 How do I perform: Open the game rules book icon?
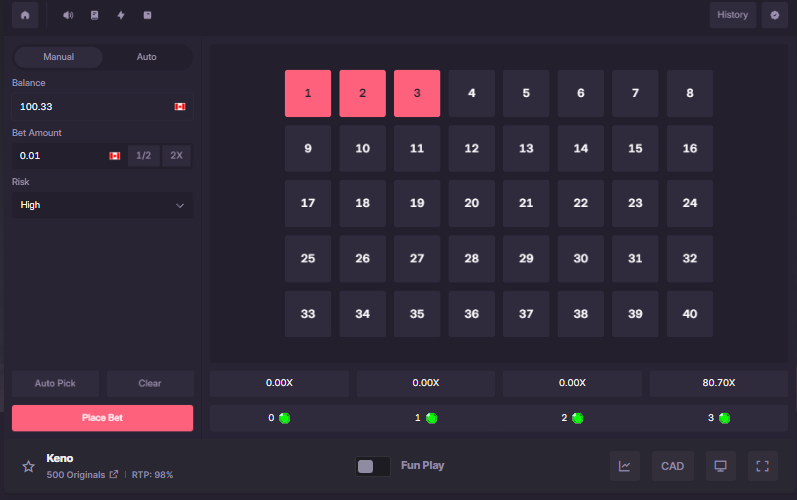point(95,15)
